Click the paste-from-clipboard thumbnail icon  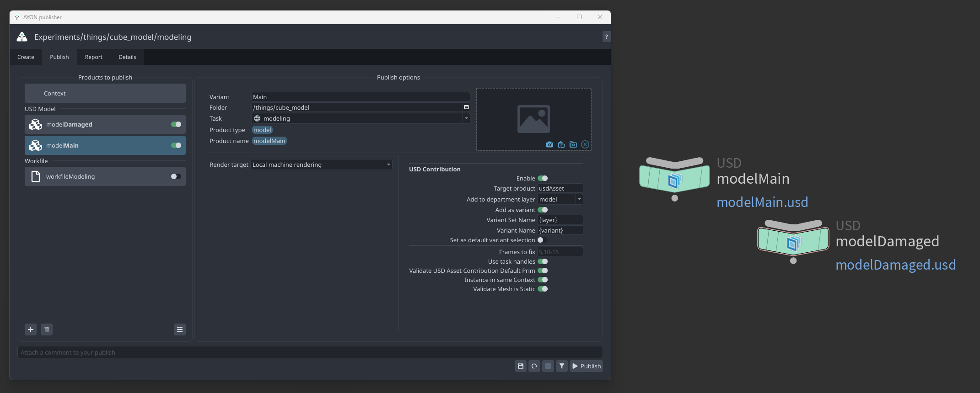tap(561, 144)
